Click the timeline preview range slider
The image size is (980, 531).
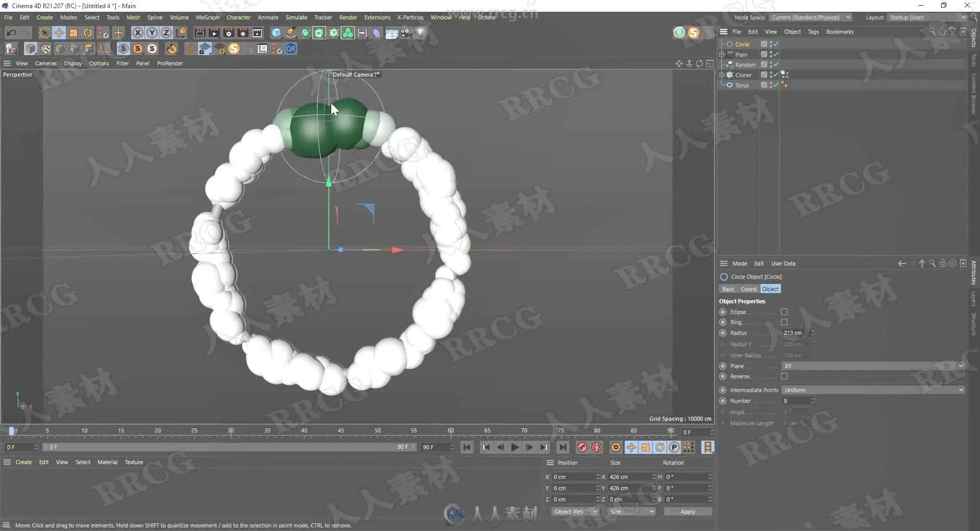(229, 447)
